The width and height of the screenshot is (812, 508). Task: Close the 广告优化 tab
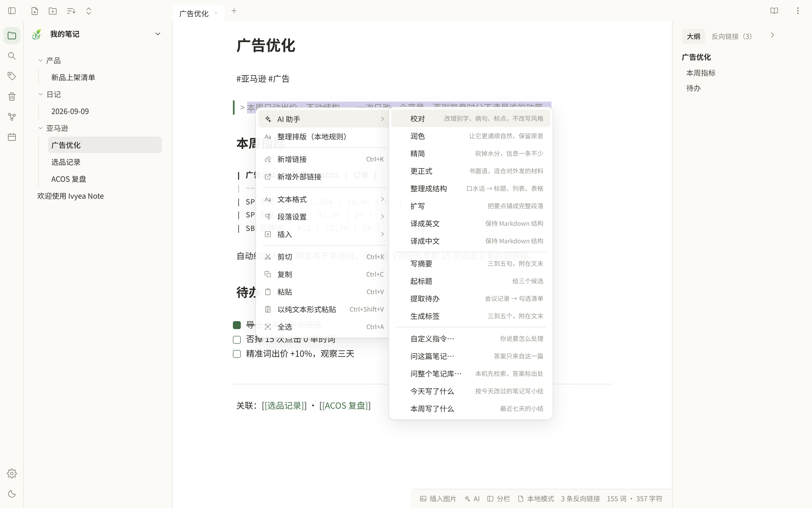click(216, 14)
